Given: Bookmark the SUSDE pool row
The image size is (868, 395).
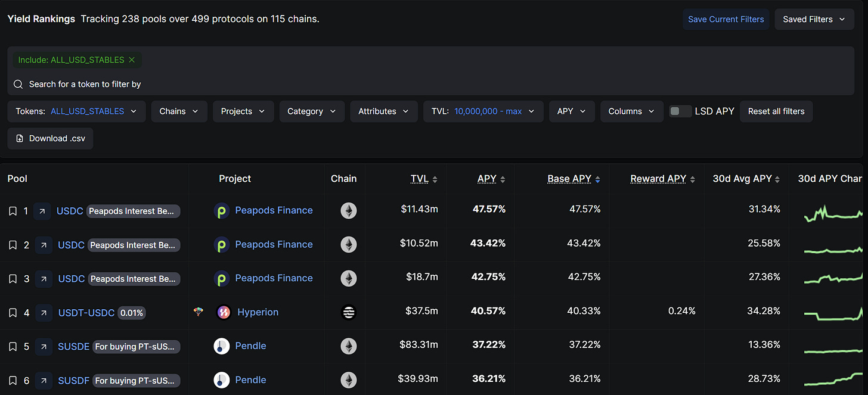Looking at the screenshot, I should pos(13,347).
